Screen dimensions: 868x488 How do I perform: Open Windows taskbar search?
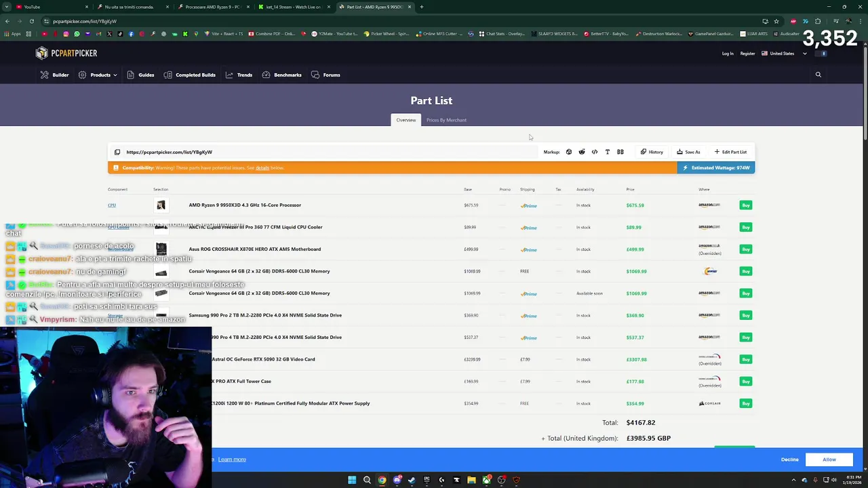coord(367,480)
